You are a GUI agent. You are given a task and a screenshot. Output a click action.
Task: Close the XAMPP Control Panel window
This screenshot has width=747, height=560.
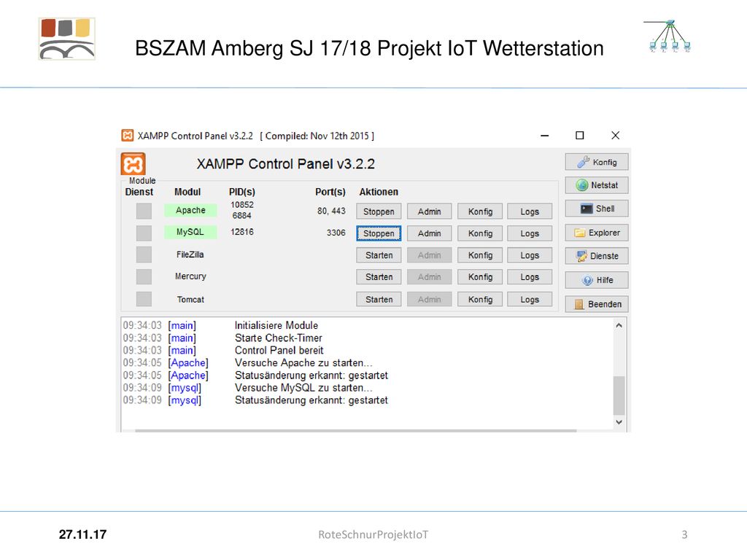pyautogui.click(x=616, y=136)
